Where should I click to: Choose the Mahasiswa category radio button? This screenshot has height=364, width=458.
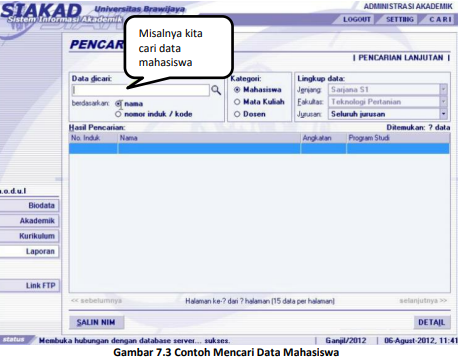point(237,90)
